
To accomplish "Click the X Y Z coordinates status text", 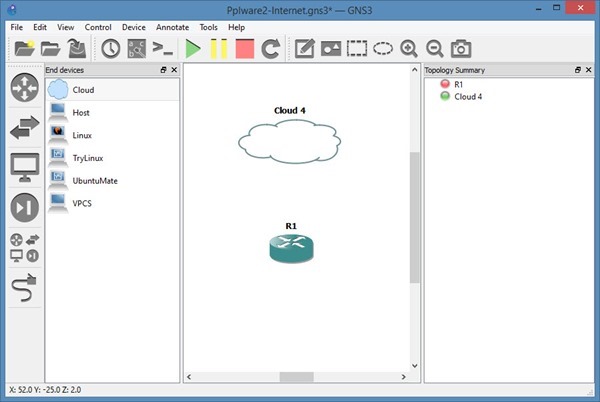I will pos(45,390).
